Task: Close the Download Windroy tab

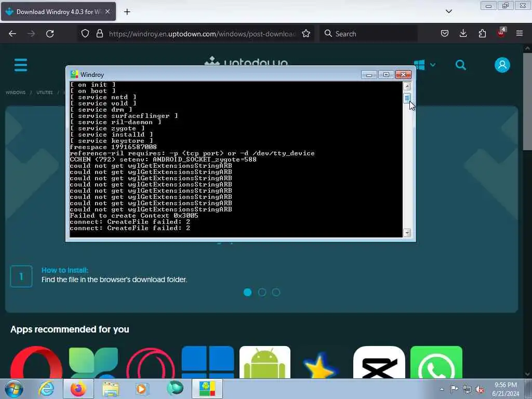Action: point(108,11)
